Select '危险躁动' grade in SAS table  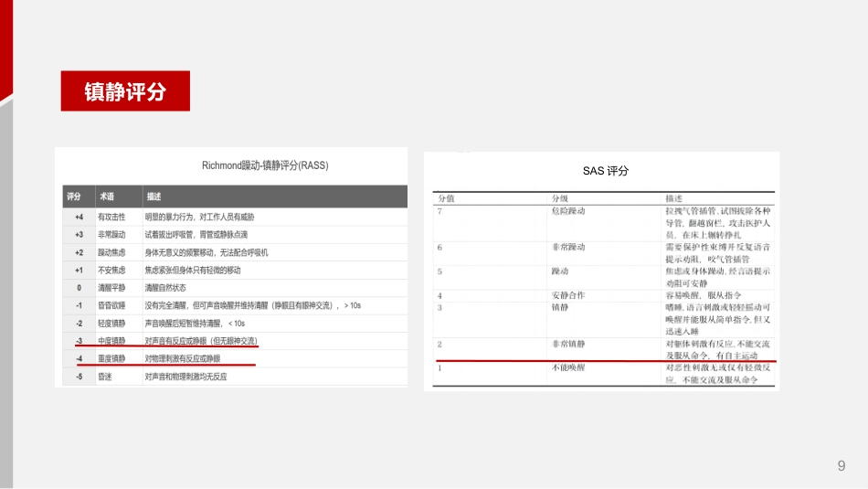click(x=568, y=211)
